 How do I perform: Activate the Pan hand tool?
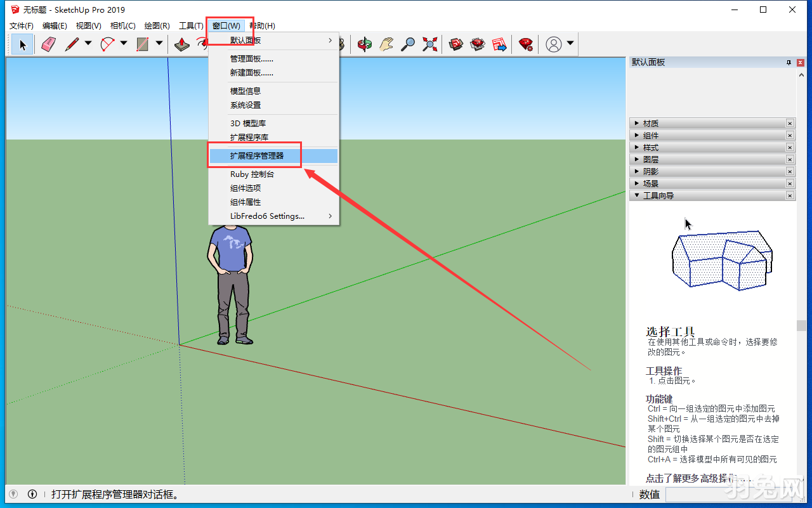click(x=386, y=44)
